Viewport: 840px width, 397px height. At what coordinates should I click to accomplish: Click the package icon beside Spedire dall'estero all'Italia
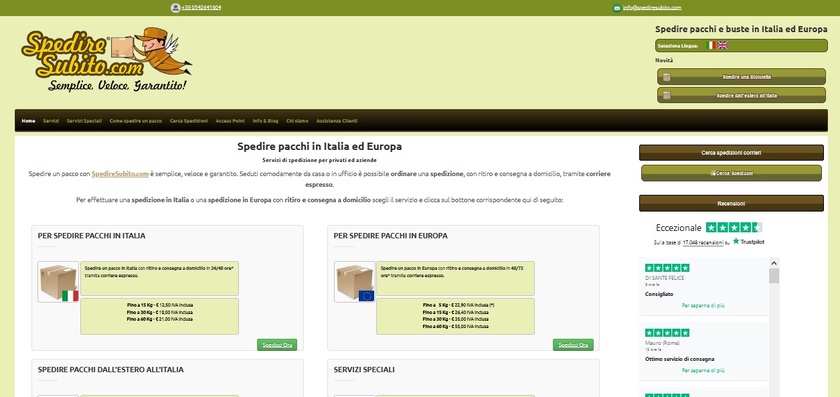pos(667,95)
